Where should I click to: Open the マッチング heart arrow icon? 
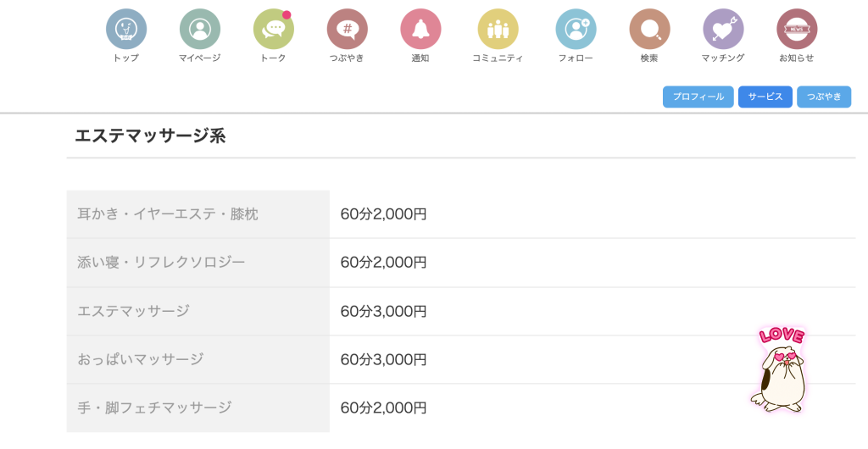(723, 30)
